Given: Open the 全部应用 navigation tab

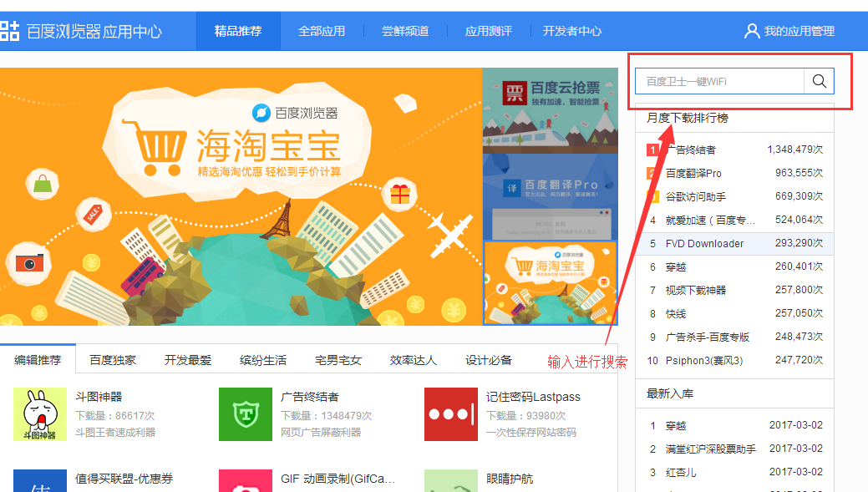Looking at the screenshot, I should tap(322, 31).
